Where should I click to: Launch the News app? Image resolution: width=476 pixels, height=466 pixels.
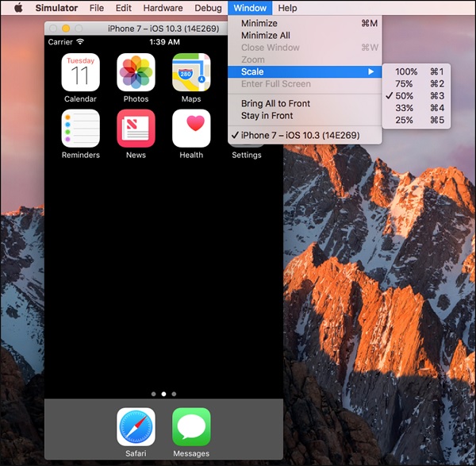tap(136, 129)
